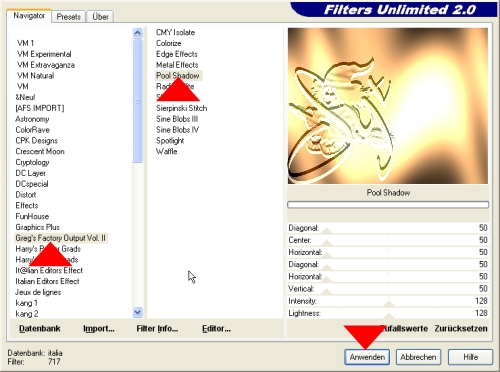The image size is (500, 372).
Task: Select Crescent Moon category
Action: 40,151
